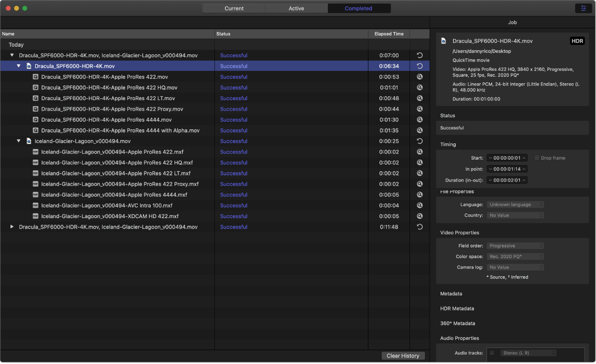Open the Language dropdown
The width and height of the screenshot is (596, 364).
point(515,205)
